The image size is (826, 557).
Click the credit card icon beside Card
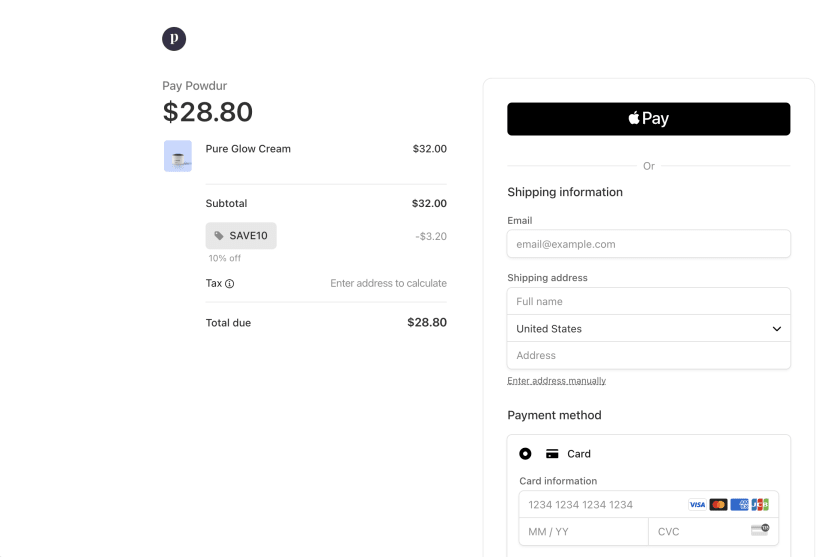click(552, 454)
